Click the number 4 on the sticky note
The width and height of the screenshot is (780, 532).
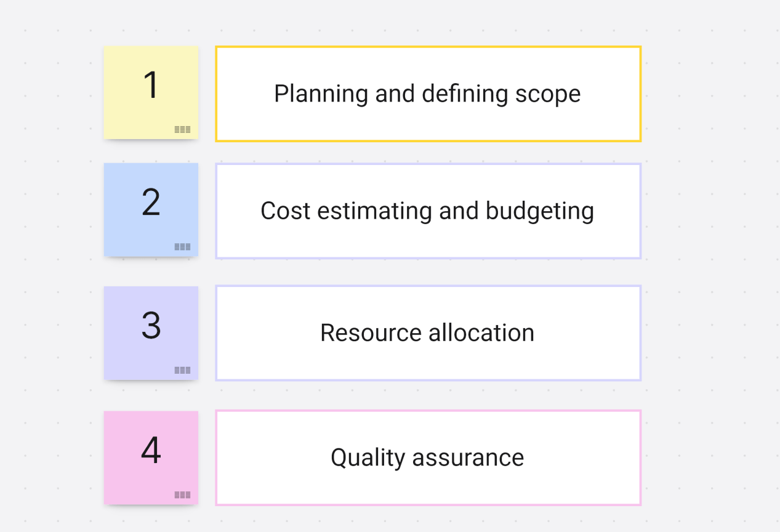(x=151, y=450)
